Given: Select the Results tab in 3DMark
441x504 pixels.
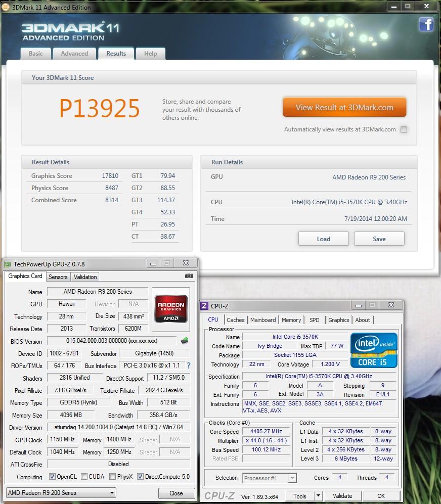Looking at the screenshot, I should [x=116, y=54].
